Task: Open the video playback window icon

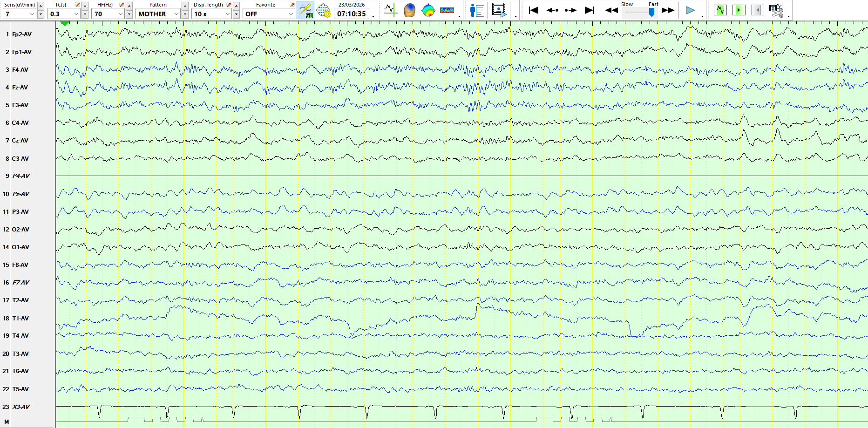Action: click(499, 10)
